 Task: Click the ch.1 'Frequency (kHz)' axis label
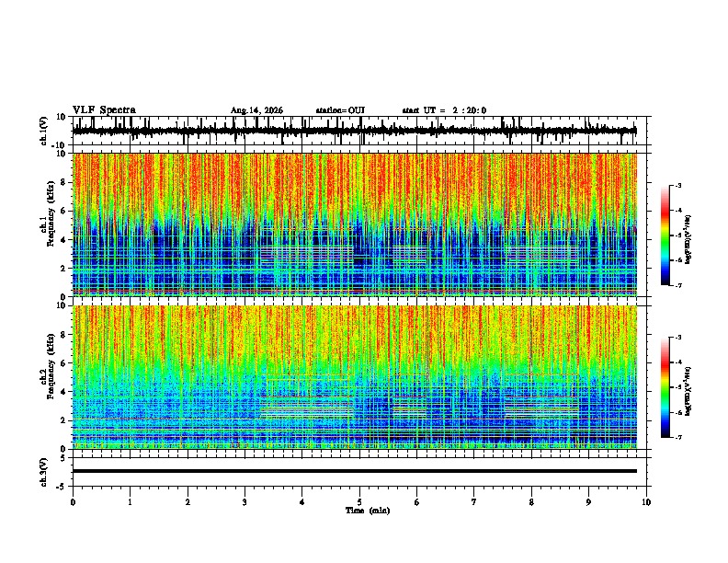(x=51, y=214)
